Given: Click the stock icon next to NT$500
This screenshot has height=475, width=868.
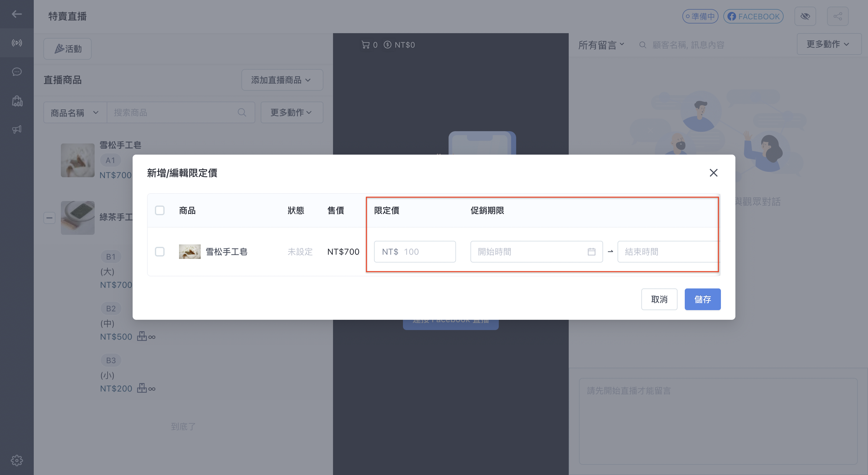Looking at the screenshot, I should [x=142, y=336].
